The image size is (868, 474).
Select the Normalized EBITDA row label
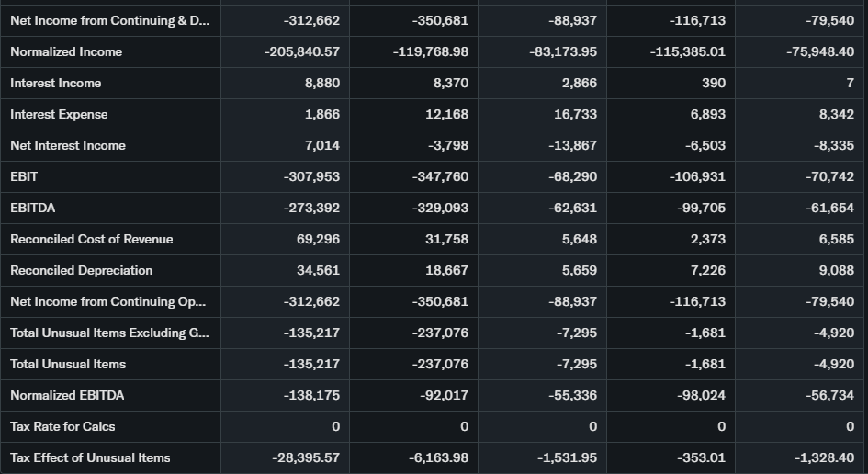pos(67,395)
